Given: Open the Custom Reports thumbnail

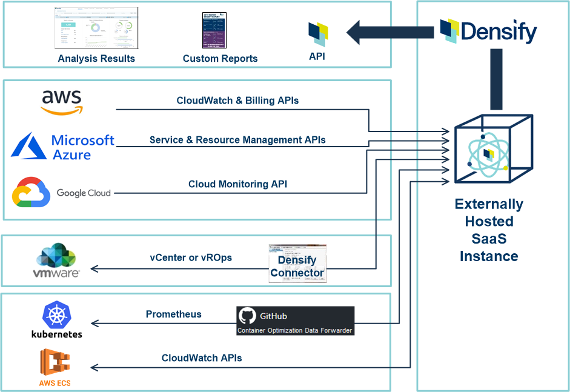Looking at the screenshot, I should pyautogui.click(x=220, y=30).
